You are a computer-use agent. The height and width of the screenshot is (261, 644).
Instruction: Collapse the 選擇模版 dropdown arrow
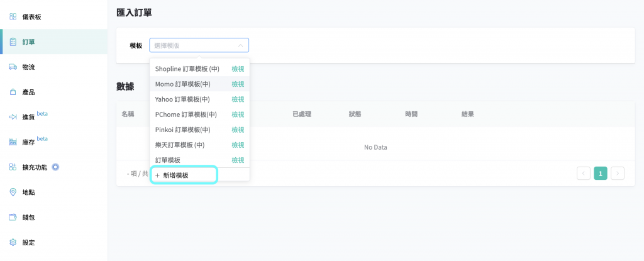[x=240, y=45]
